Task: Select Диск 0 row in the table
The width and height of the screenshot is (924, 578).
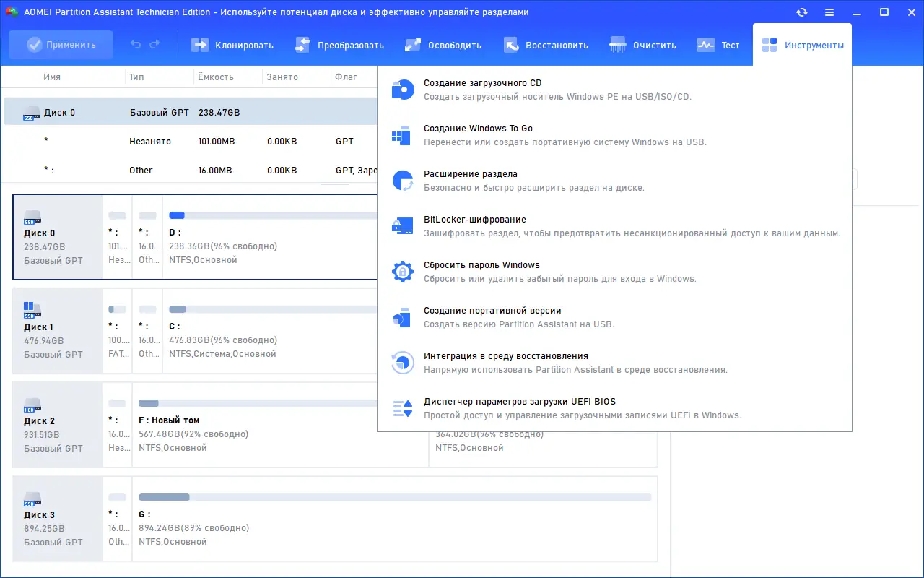Action: point(191,113)
